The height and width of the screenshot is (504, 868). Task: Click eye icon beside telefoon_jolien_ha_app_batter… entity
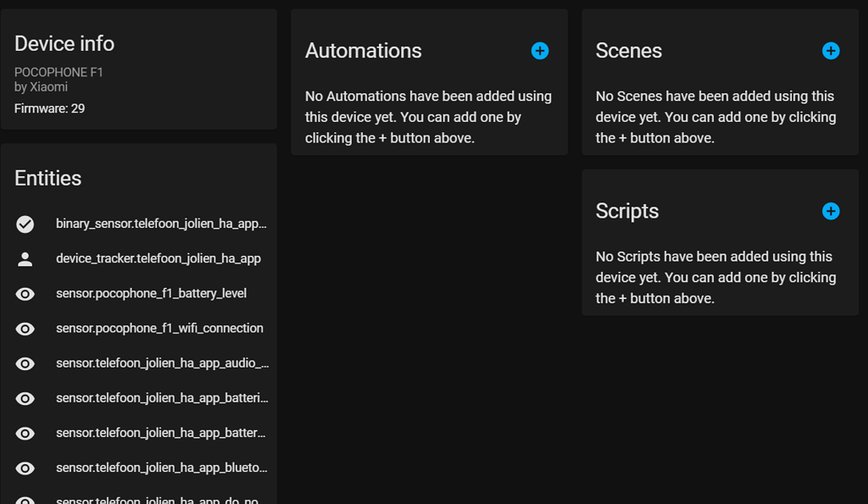[25, 433]
